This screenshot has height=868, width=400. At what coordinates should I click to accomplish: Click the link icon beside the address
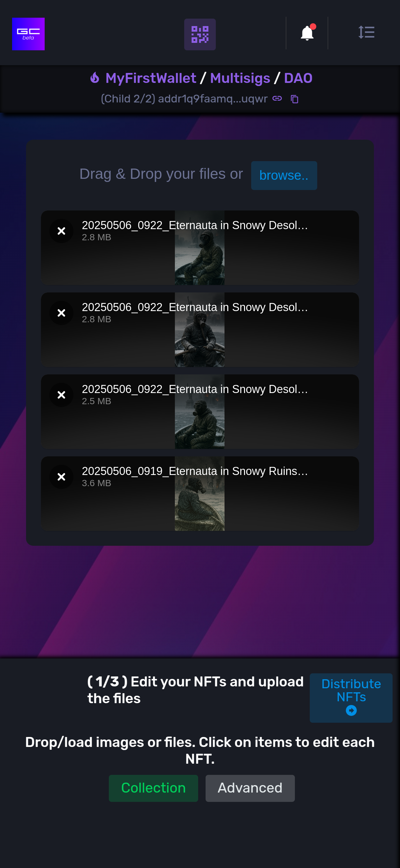(277, 98)
